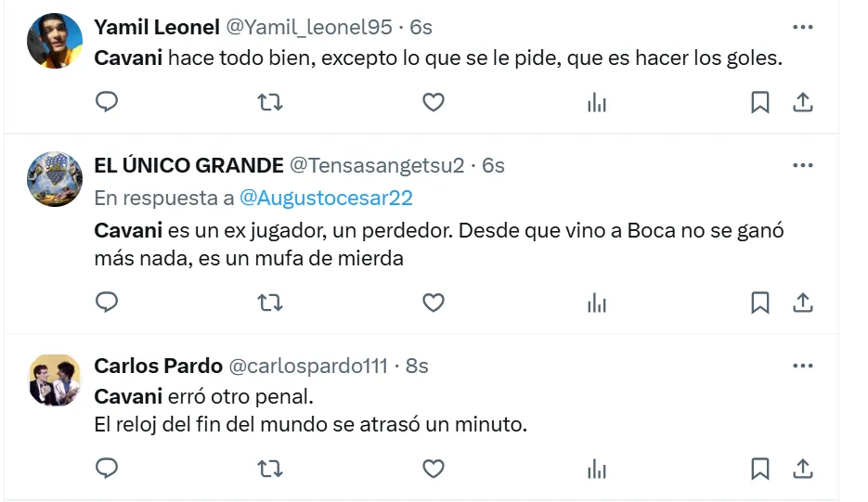Open the @Augustocesar22 mention link

[326, 198]
